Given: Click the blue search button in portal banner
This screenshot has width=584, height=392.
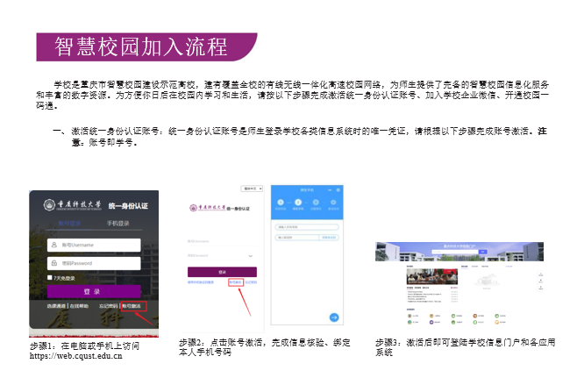Looking at the screenshot, I should [482, 252].
